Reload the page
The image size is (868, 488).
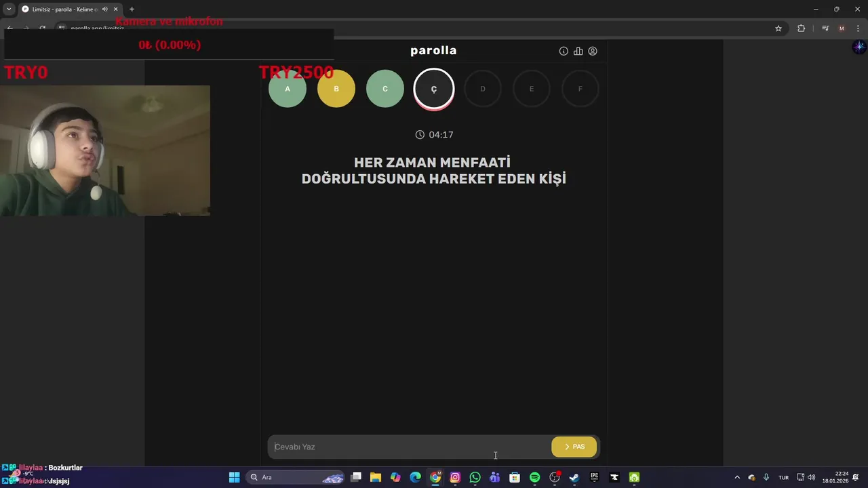(x=42, y=28)
